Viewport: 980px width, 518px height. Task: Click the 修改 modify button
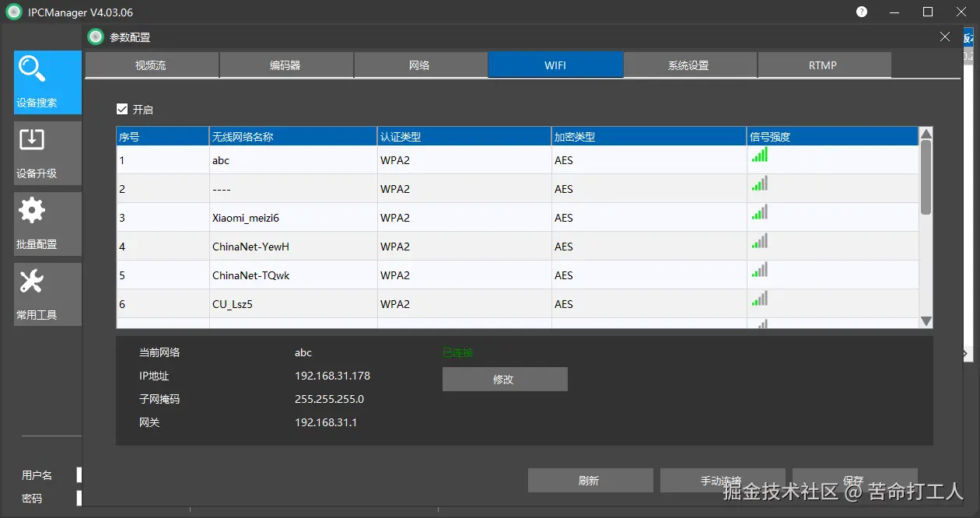(505, 380)
